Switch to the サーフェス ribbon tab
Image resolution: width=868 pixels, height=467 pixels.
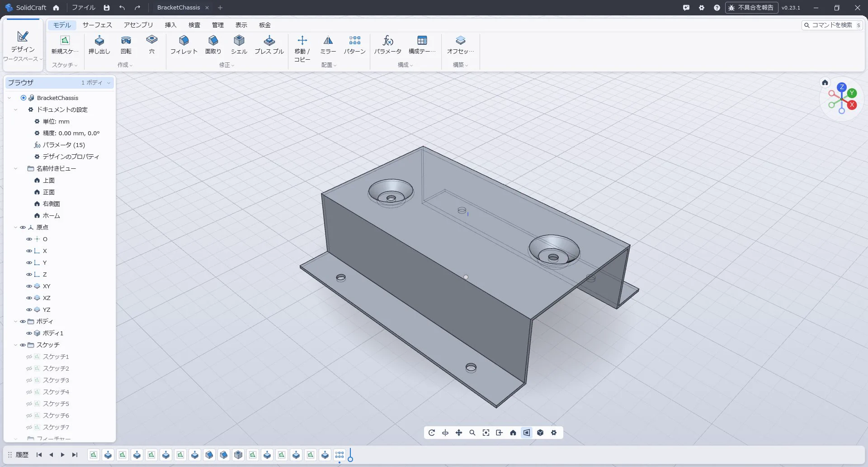coord(97,25)
